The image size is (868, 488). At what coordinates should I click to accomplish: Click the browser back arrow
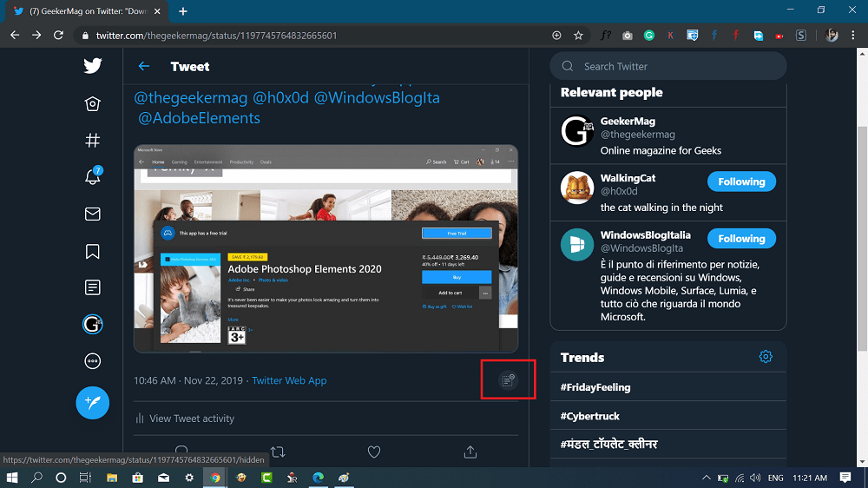15,36
